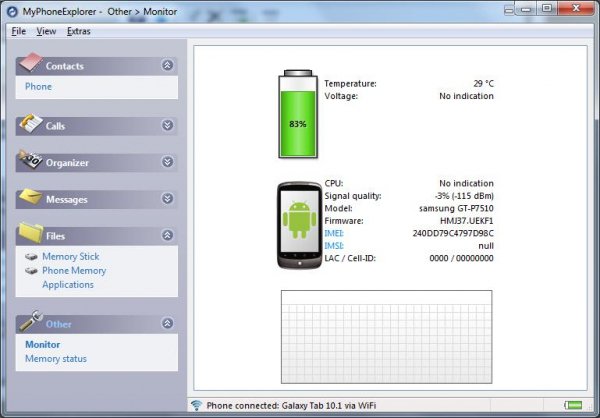Expand the Messages section
The width and height of the screenshot is (600, 418).
(167, 199)
